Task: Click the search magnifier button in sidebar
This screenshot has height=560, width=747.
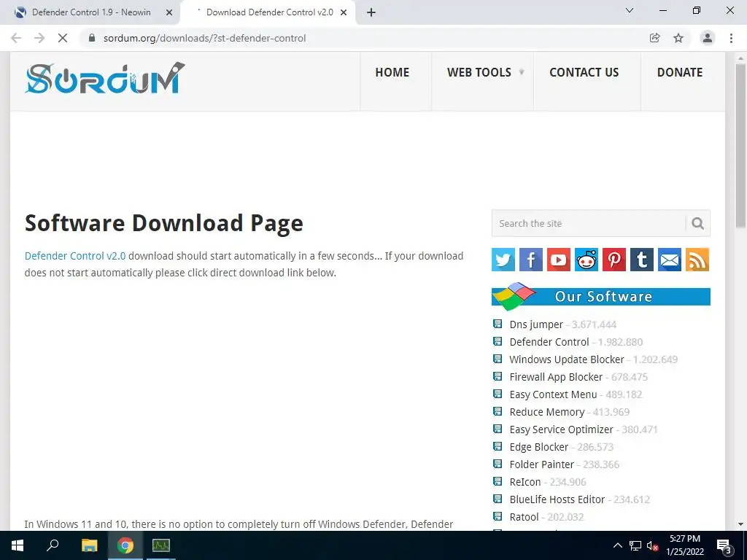Action: point(698,223)
